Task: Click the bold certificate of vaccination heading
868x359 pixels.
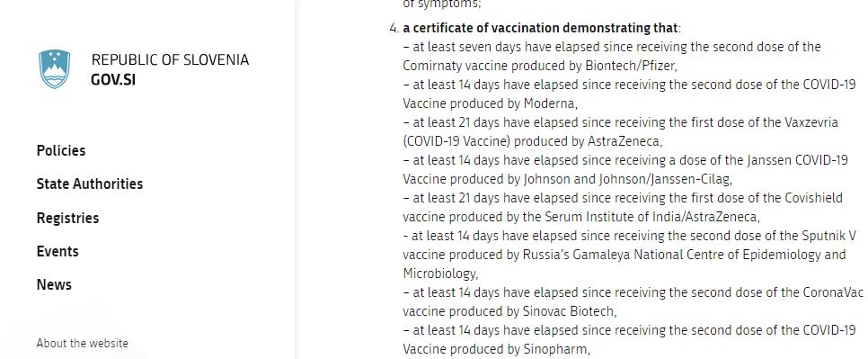Action: click(x=540, y=28)
